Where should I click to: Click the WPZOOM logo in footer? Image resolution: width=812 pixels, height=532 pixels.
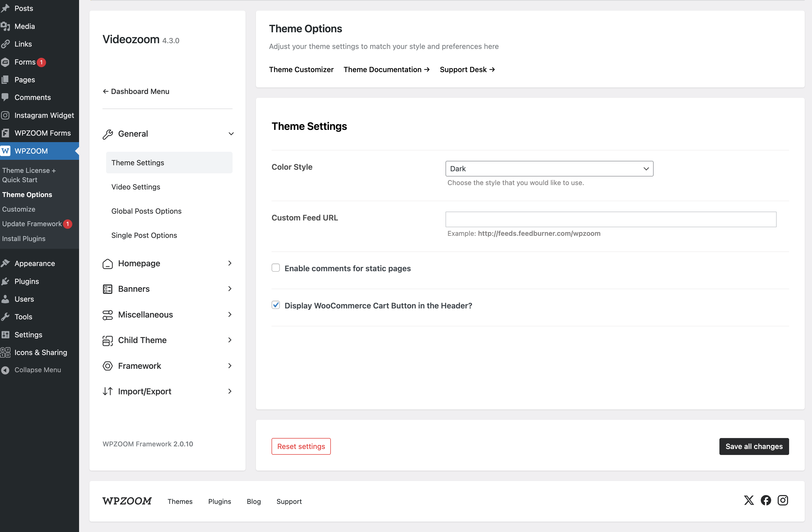tap(127, 501)
